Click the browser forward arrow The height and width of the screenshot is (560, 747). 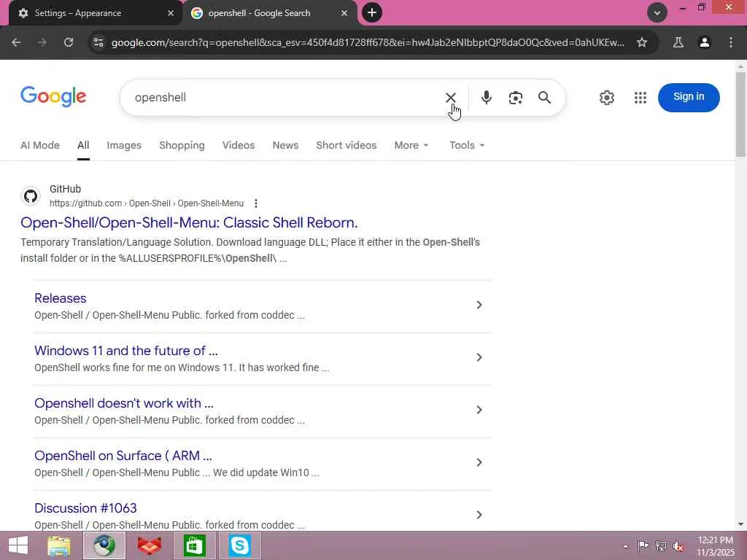pos(42,42)
